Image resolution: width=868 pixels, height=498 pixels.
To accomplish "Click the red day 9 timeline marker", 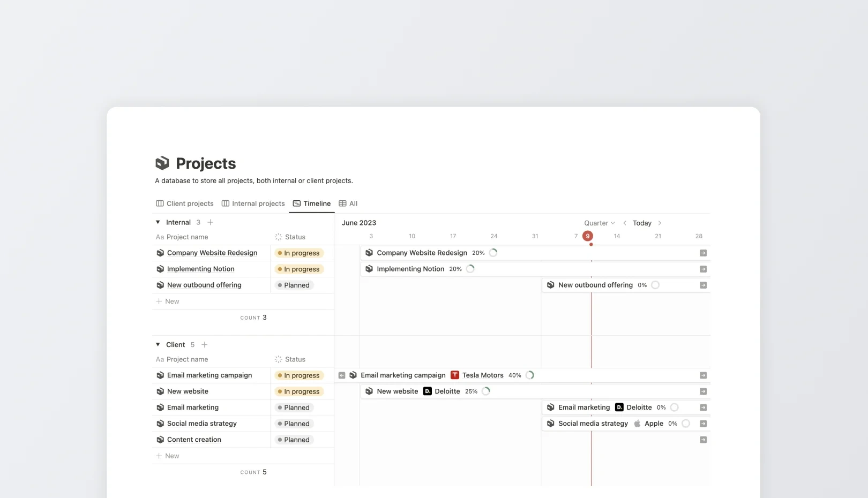I will tap(588, 236).
